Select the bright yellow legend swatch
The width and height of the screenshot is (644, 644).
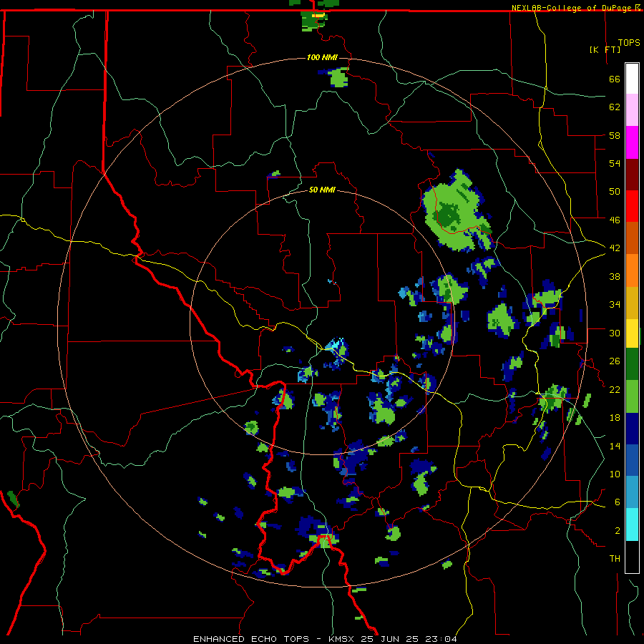pos(632,333)
